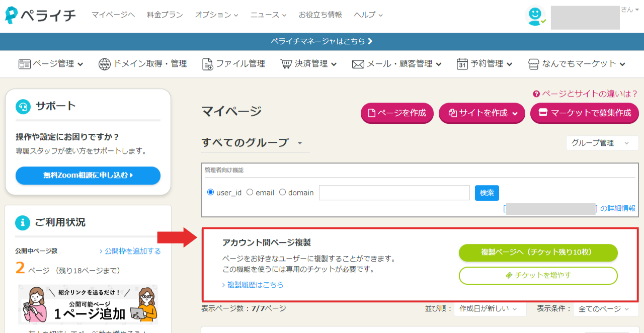644x333 pixels.
Task: Open the 決済管理 menu
Action: tap(308, 64)
